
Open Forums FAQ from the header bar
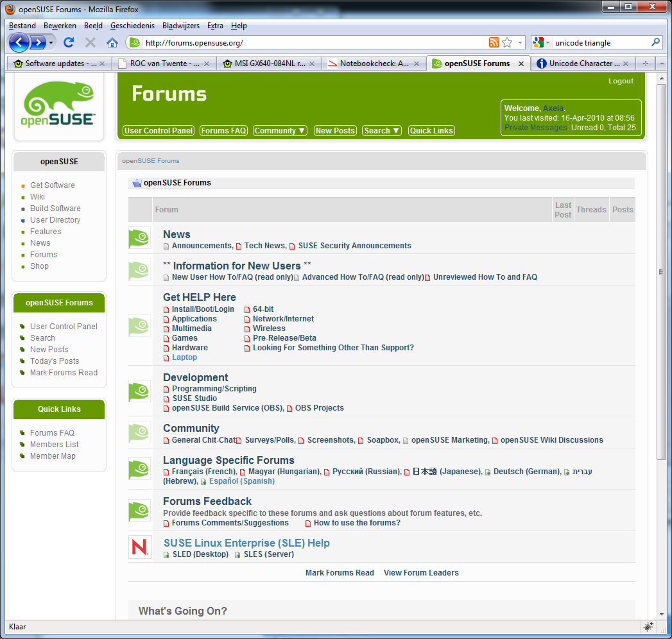224,131
